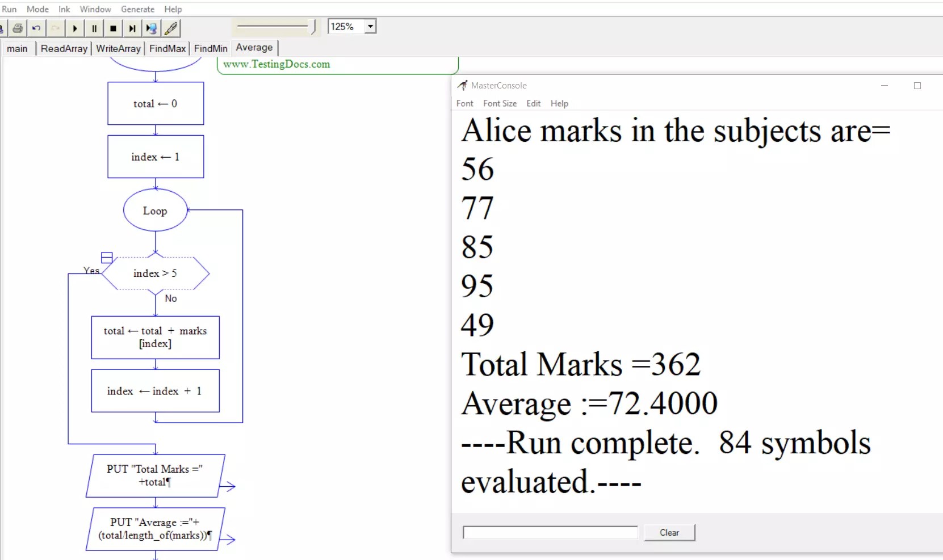Click the Redo arrow icon
This screenshot has height=560, width=943.
click(55, 28)
